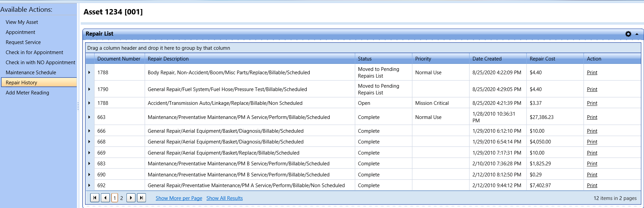This screenshot has height=208, width=644.
Task: Expand the Accident/Transmission row for document 1788
Action: [89, 103]
